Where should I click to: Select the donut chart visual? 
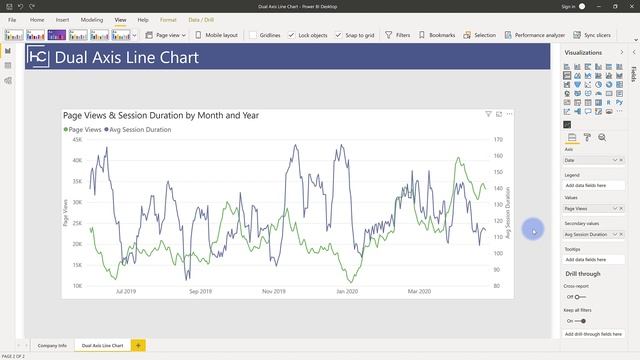(x=609, y=84)
